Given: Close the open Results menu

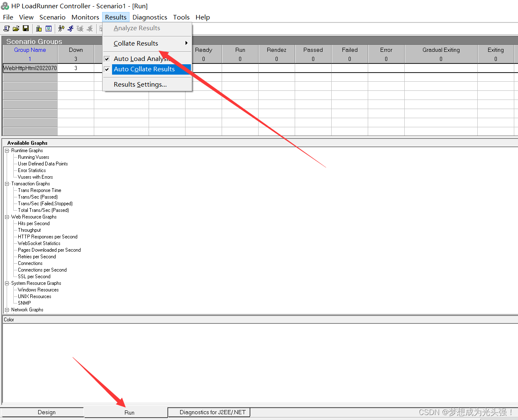Looking at the screenshot, I should point(116,17).
